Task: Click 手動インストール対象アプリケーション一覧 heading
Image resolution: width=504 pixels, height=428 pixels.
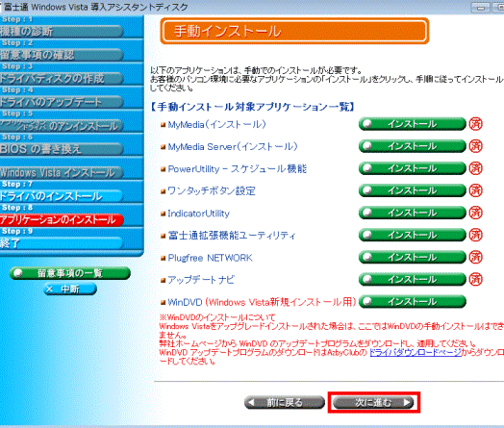Action: [253, 107]
